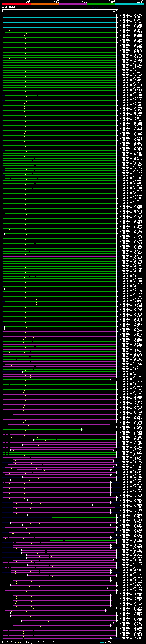Select hit UniRef100_B9GQE7
The width and height of the screenshot is (146, 644).
click(x=131, y=42)
